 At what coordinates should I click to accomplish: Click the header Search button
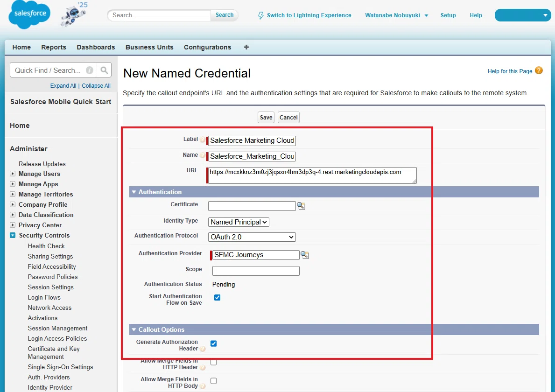tap(225, 15)
